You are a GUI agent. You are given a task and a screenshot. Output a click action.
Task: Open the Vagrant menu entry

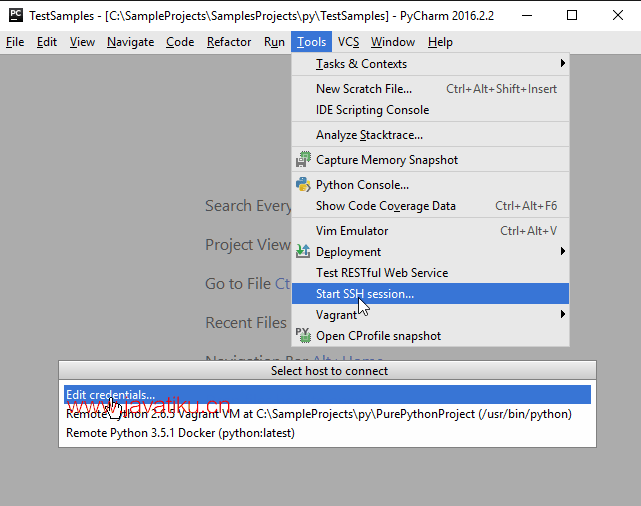(x=430, y=315)
